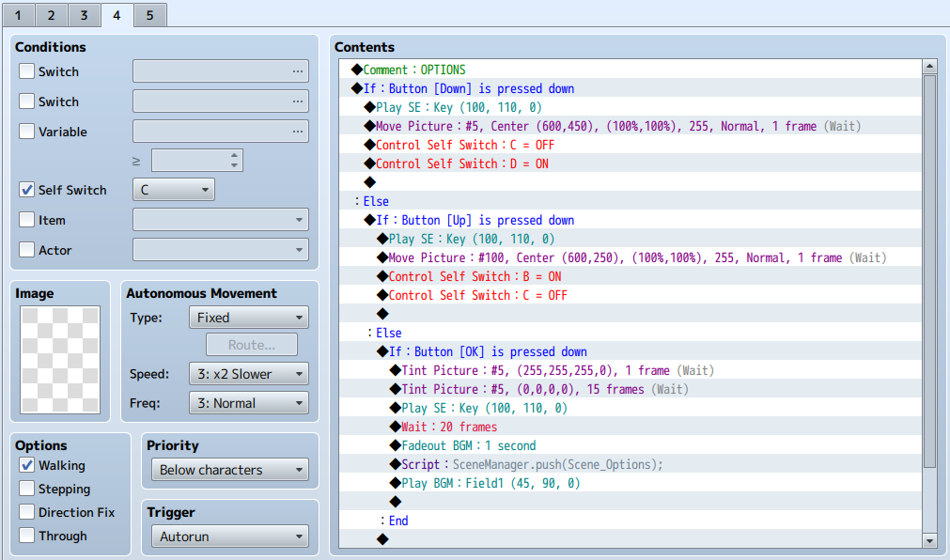The image size is (950, 560).
Task: Switch to event page tab 5
Action: pos(149,15)
